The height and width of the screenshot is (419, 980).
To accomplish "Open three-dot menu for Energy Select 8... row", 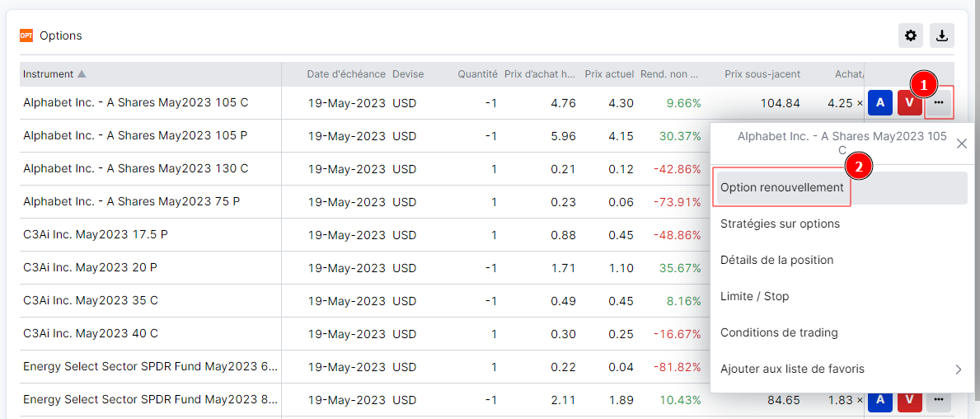I will [939, 399].
